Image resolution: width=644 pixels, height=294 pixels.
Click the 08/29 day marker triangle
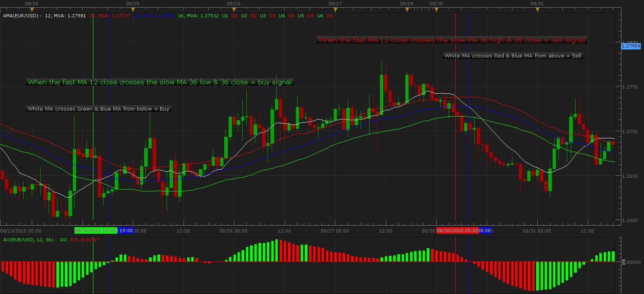point(406,9)
